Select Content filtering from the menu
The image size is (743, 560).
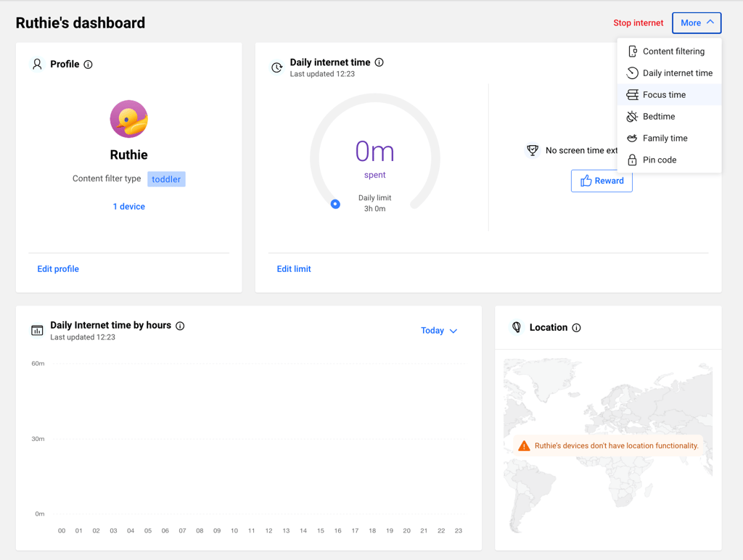point(669,52)
